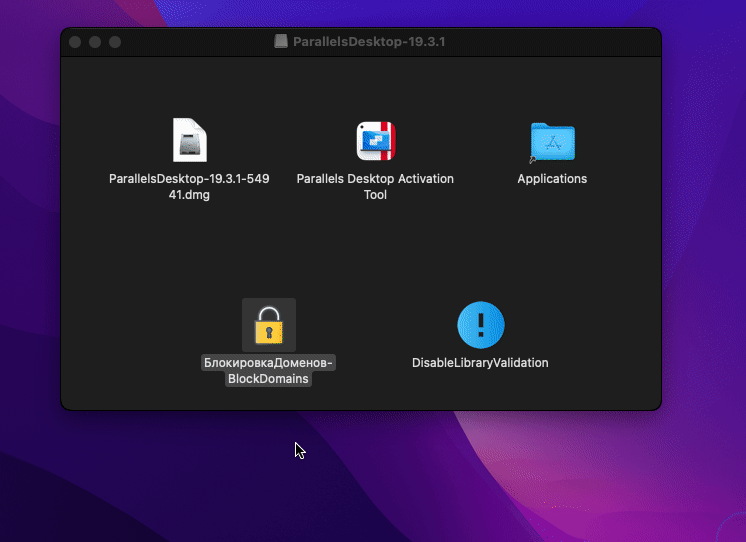Click the DisableLibraryValidation text label

coord(480,363)
